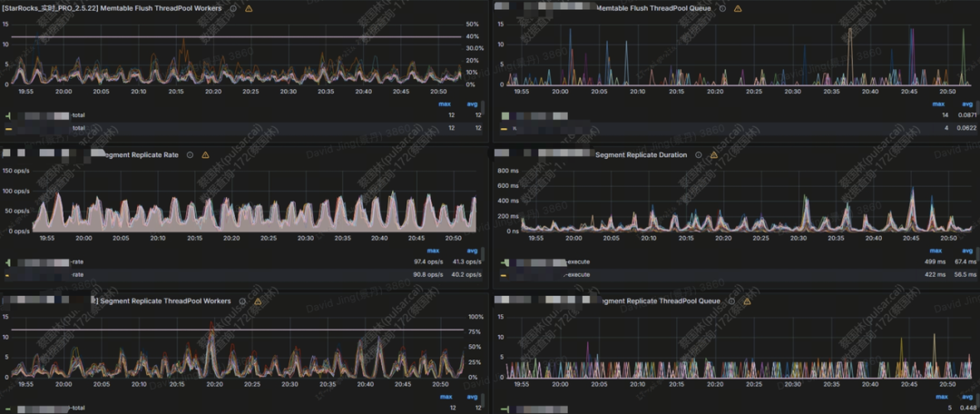This screenshot has width=980, height=414.
Task: Click green series swatch in Segment Replicate Duration legend
Action: pos(504,262)
